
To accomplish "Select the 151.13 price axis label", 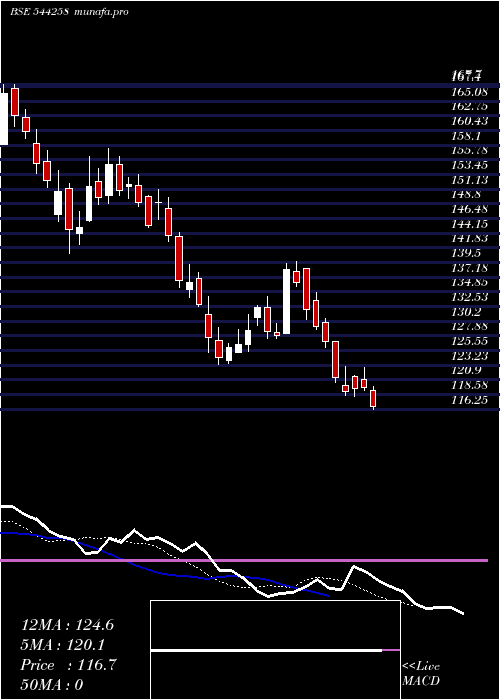I will pos(470,180).
